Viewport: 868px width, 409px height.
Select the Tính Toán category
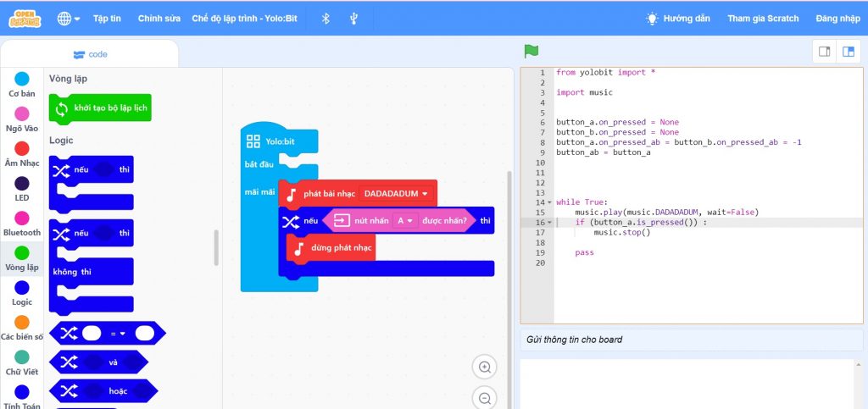[x=21, y=398]
